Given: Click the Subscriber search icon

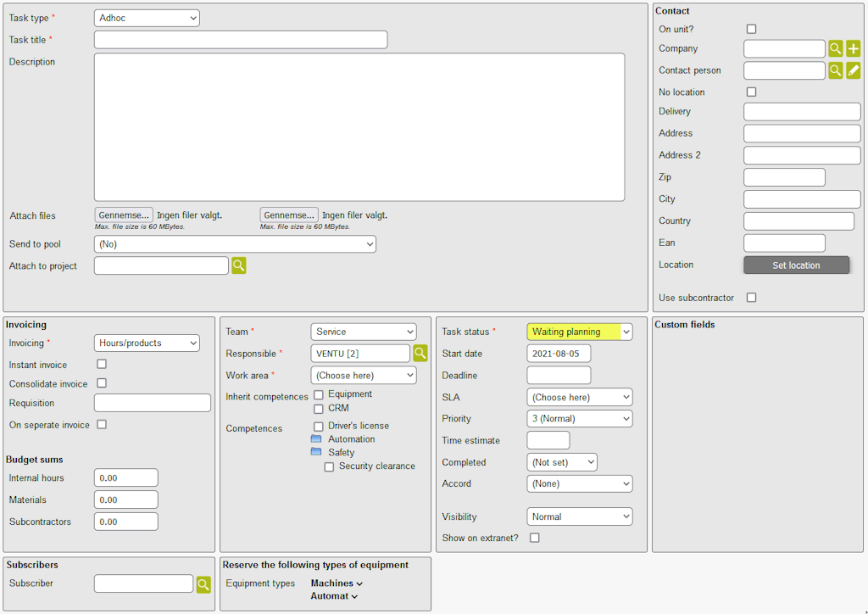Looking at the screenshot, I should pos(203,584).
